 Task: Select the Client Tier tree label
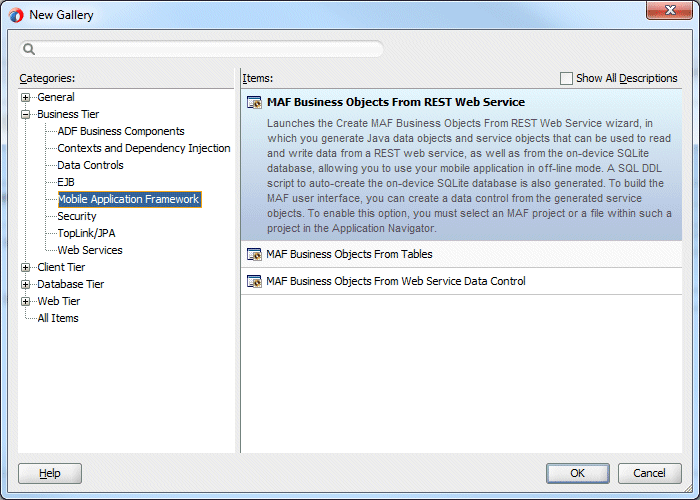point(61,267)
